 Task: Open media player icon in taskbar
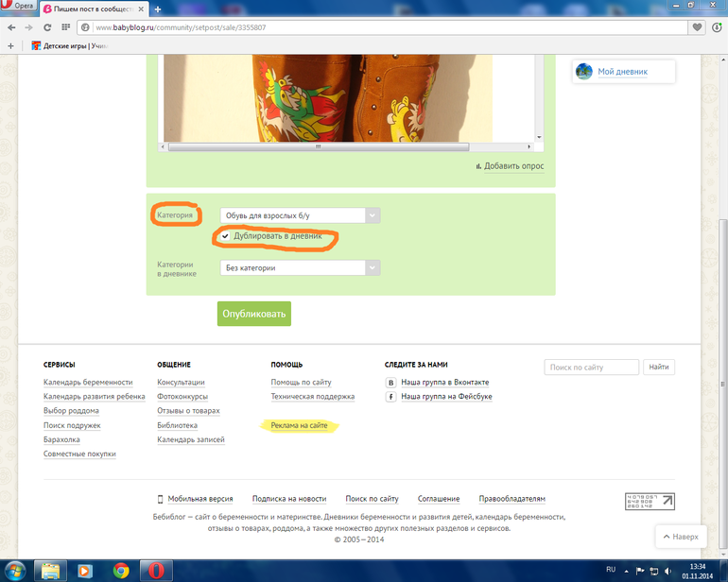pos(85,571)
